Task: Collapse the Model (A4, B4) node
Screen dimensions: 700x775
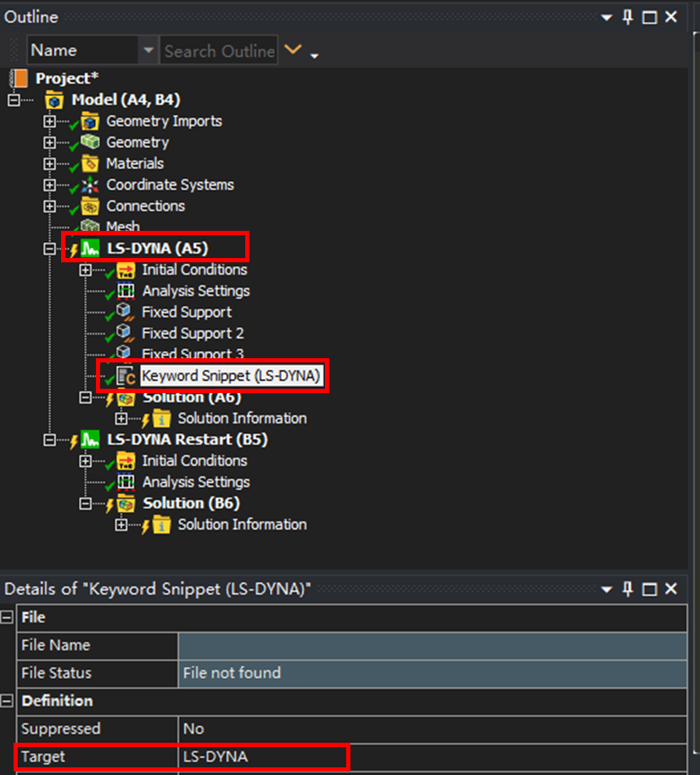Action: pos(14,100)
